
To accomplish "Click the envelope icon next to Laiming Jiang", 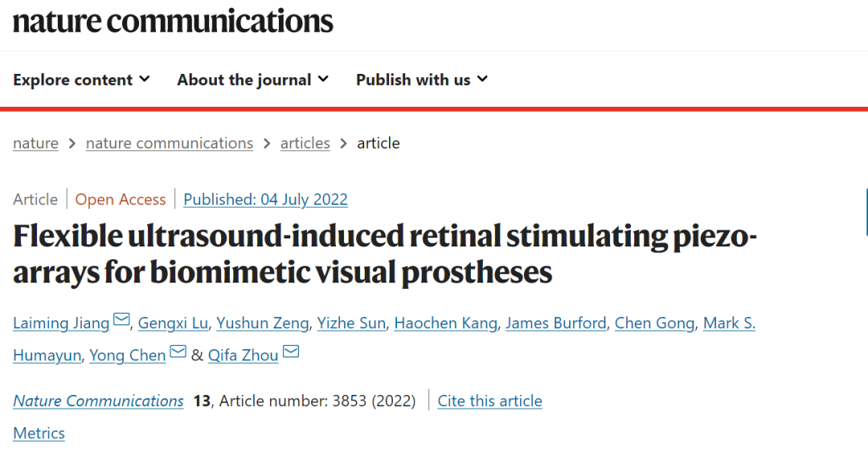I will [x=121, y=320].
